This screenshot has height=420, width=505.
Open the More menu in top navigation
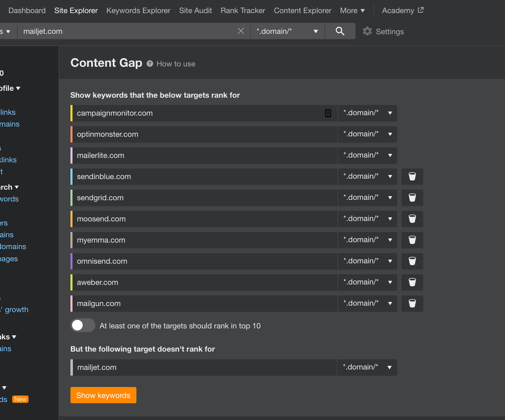tap(352, 11)
